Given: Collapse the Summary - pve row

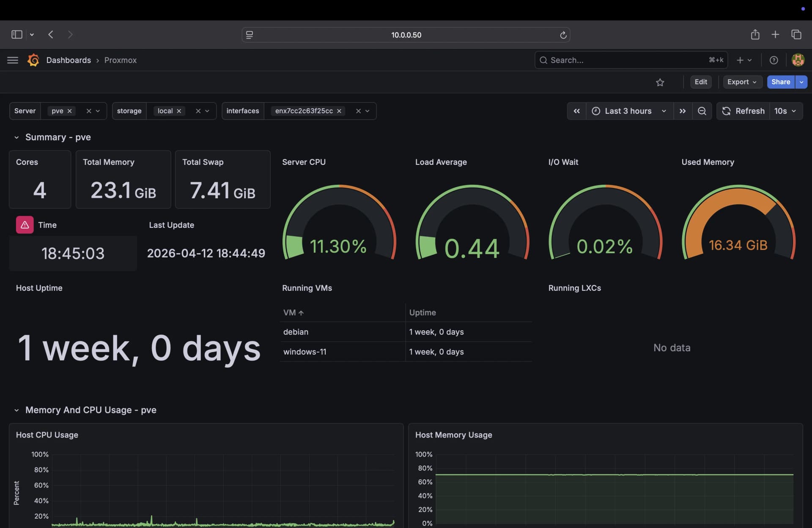Looking at the screenshot, I should click(16, 137).
